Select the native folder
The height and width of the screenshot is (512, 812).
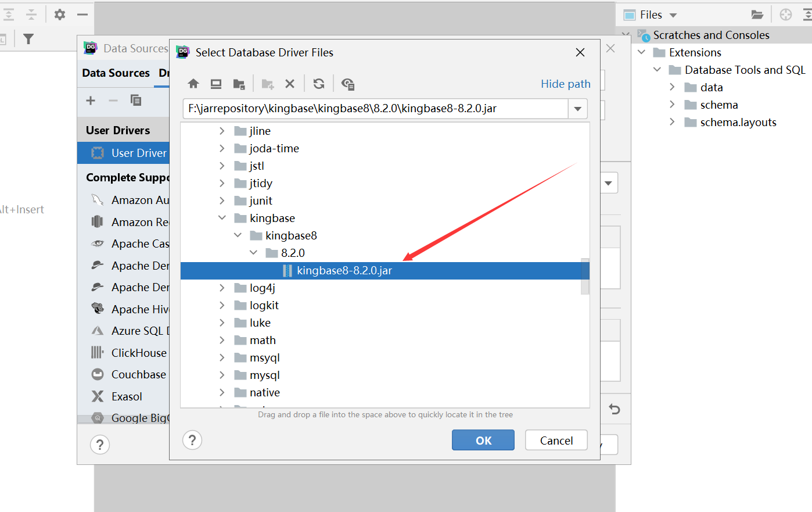click(x=264, y=392)
